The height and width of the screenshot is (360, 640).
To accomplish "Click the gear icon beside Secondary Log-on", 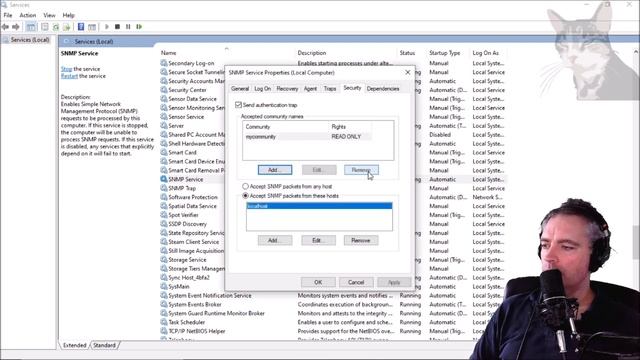I will (164, 63).
